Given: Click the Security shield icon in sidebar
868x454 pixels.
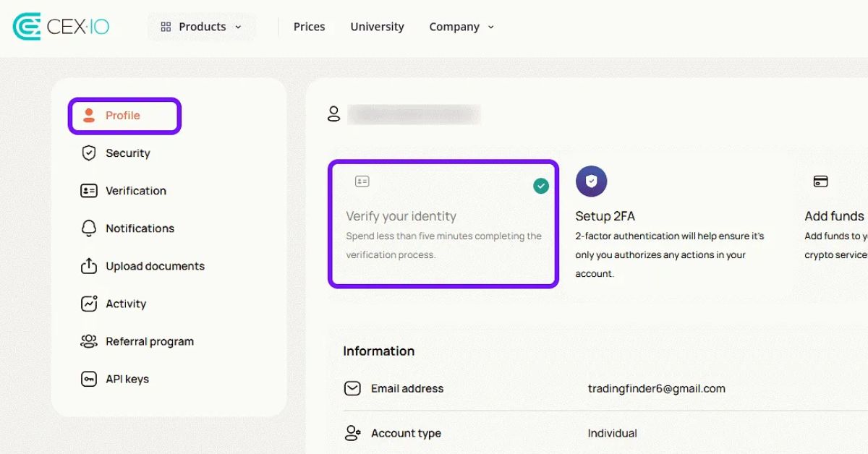Looking at the screenshot, I should [89, 153].
